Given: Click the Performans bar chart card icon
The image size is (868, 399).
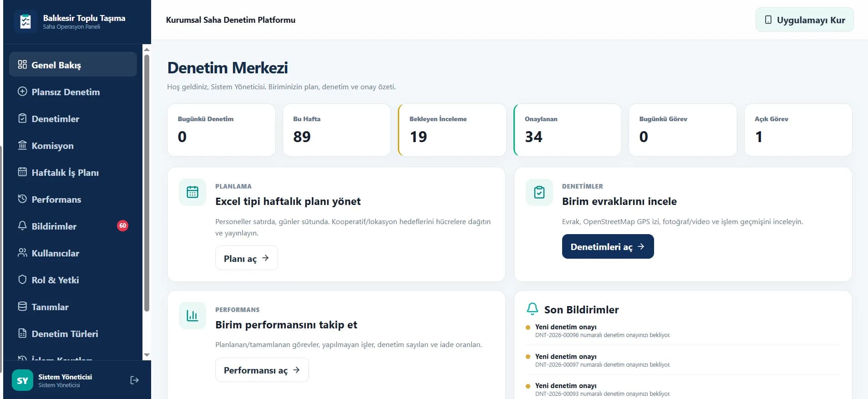Looking at the screenshot, I should click(x=193, y=316).
